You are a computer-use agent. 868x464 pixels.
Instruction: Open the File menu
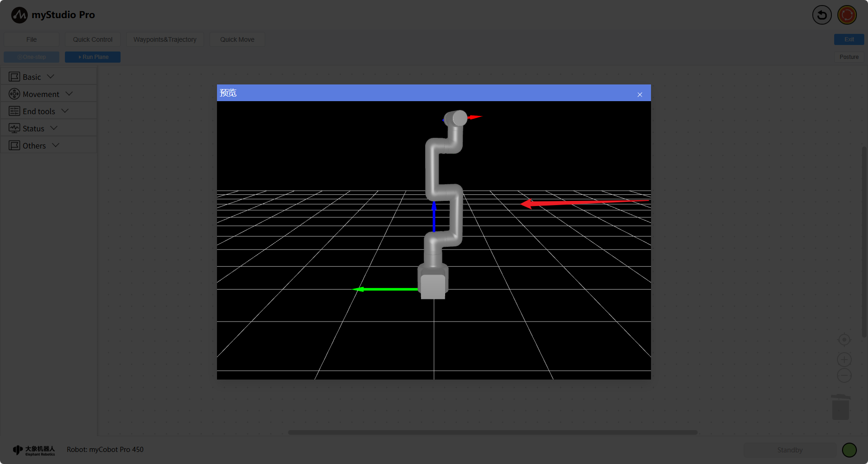coord(32,39)
